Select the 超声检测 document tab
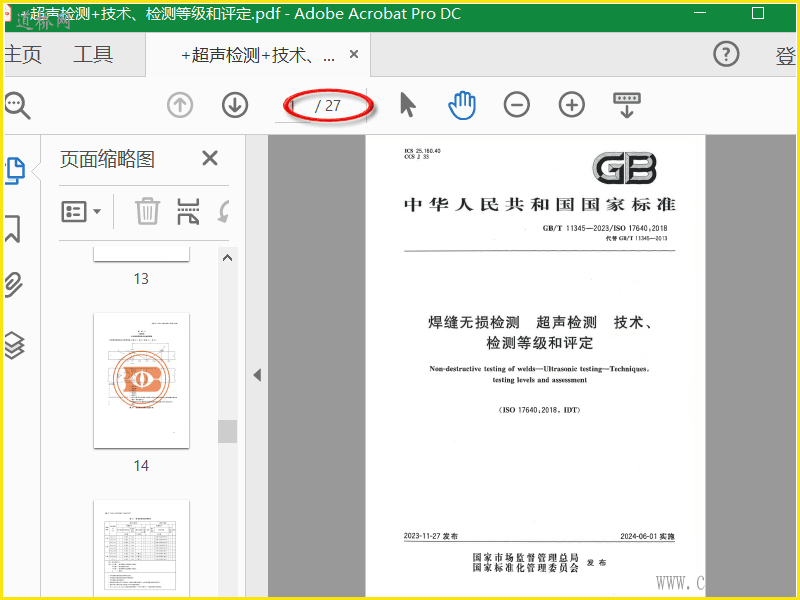800x600 pixels. click(x=258, y=55)
